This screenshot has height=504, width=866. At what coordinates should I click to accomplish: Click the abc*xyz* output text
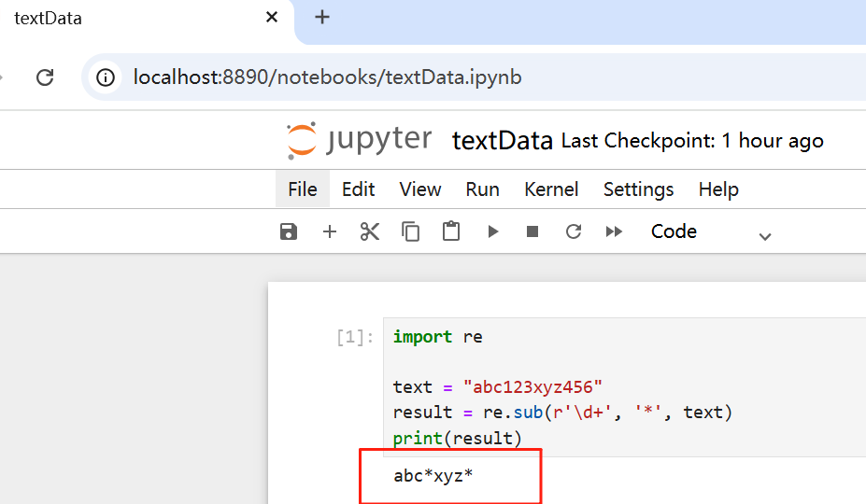(x=433, y=475)
